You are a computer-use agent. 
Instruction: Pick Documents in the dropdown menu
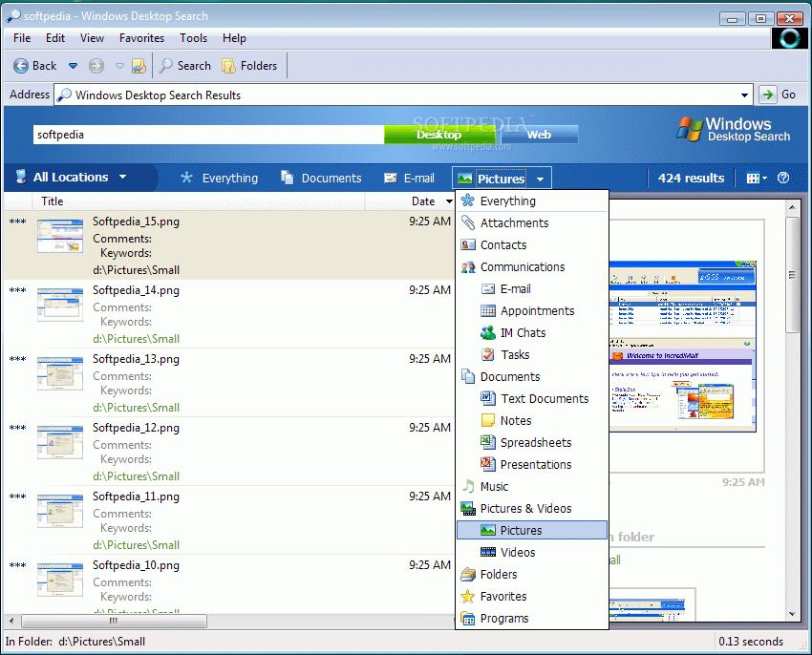point(532,377)
